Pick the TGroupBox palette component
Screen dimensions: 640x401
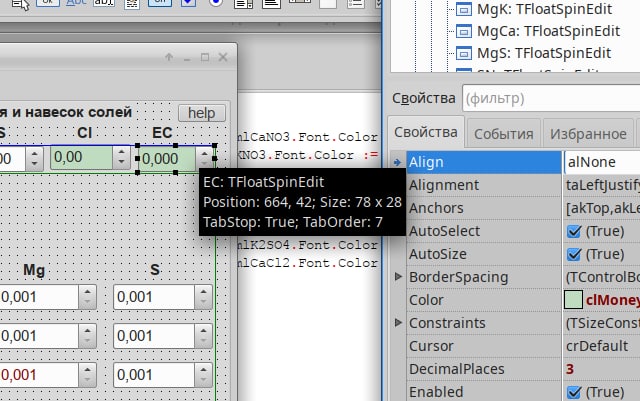coord(328,4)
